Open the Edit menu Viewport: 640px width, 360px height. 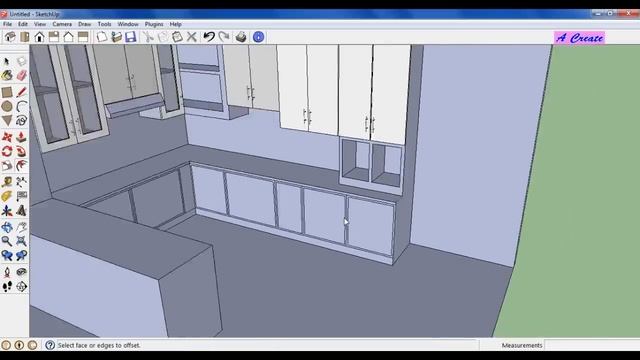coord(23,24)
